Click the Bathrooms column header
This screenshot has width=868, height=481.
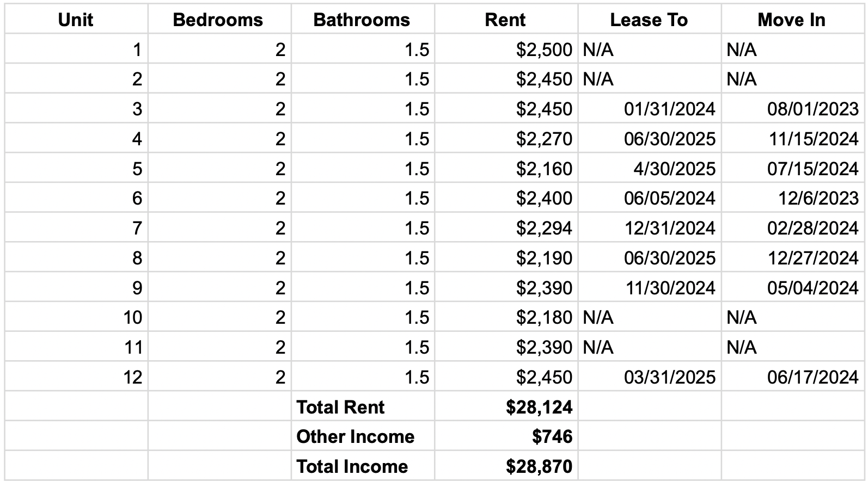click(362, 20)
